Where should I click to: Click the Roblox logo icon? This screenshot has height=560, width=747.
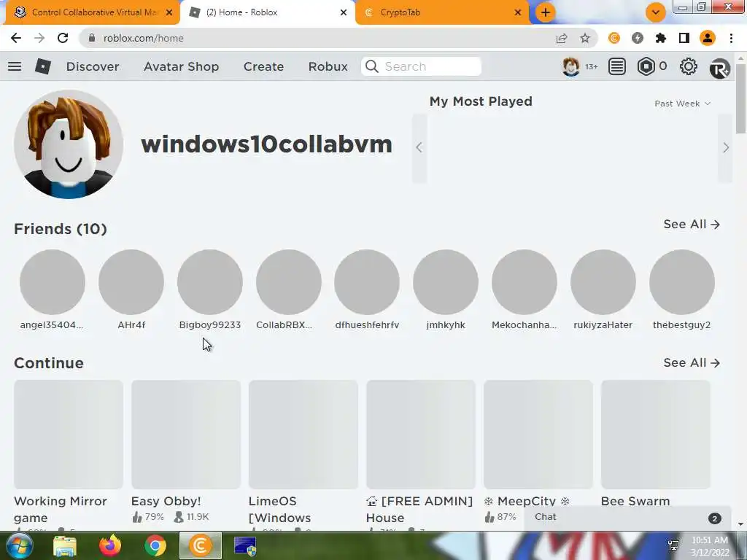(x=43, y=66)
